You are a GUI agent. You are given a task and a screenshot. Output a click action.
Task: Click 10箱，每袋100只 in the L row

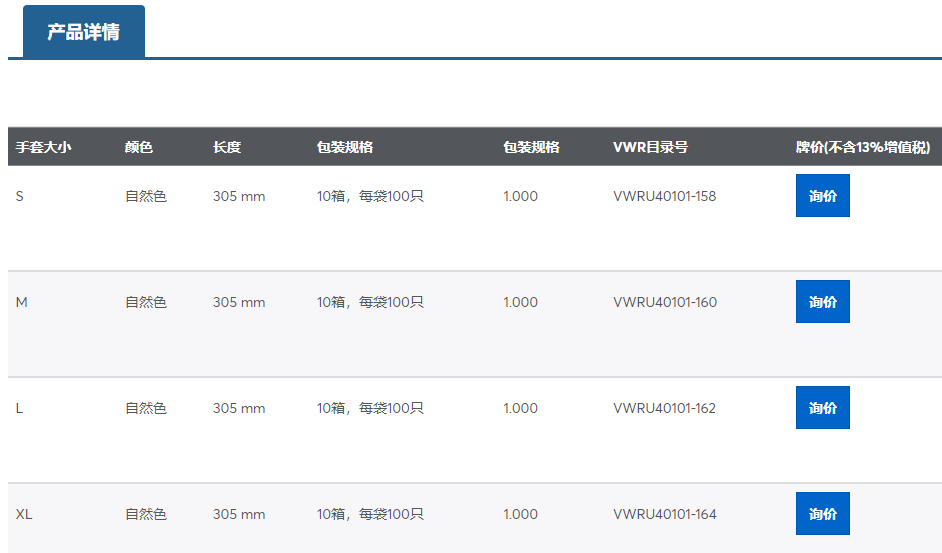point(370,408)
